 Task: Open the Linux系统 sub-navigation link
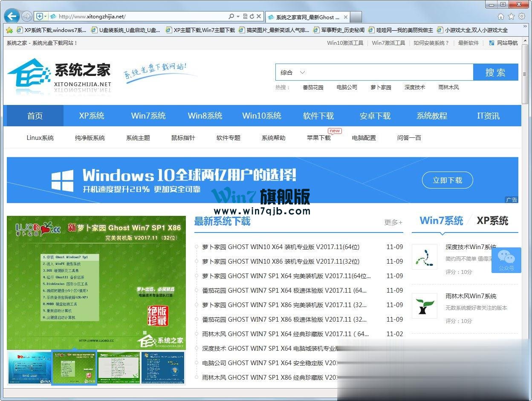(40, 138)
